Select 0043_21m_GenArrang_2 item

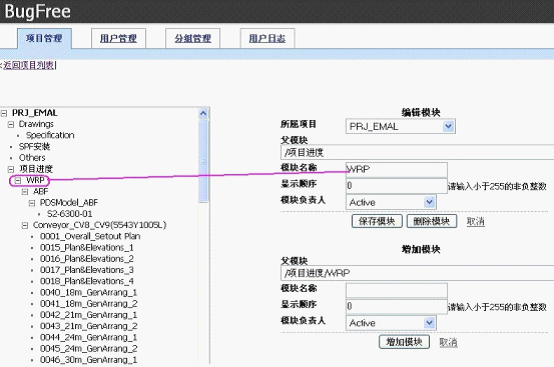pos(89,326)
